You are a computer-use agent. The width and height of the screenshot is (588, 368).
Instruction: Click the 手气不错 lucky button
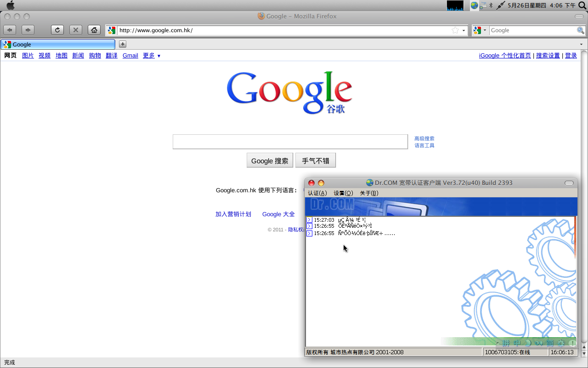[x=316, y=161]
